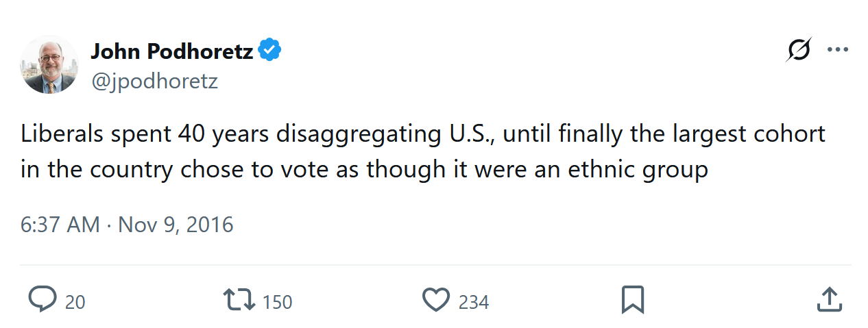868x328 pixels.
Task: Bookmark this tweet
Action: coord(632,300)
